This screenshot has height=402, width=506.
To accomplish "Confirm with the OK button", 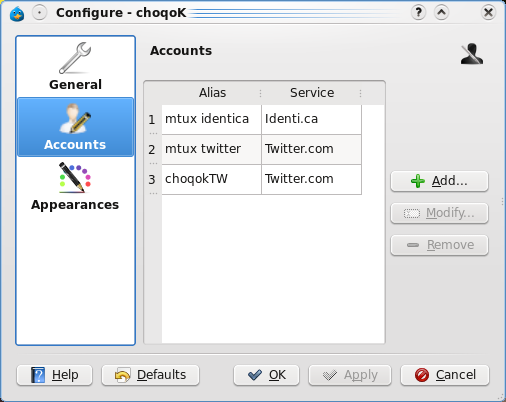I will pos(266,375).
